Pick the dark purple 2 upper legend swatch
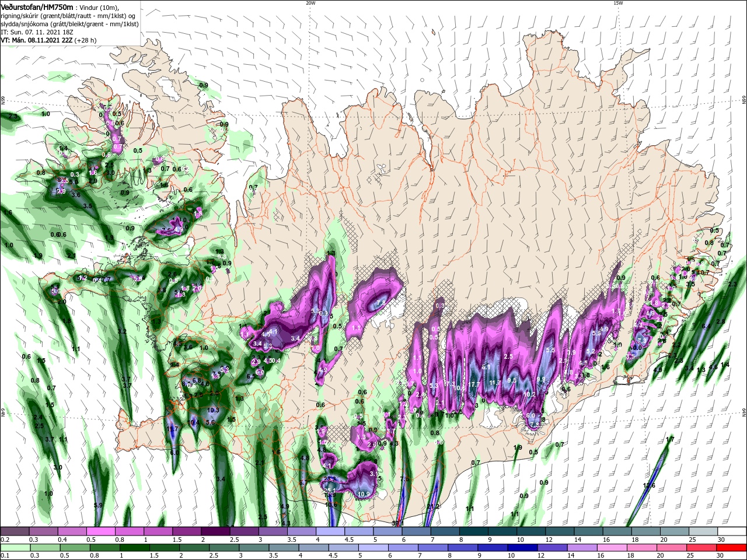Image resolution: width=747 pixels, height=560 pixels. pyautogui.click(x=215, y=531)
